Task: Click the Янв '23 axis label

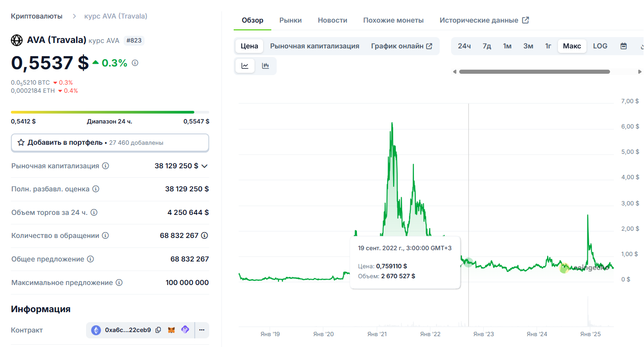Action: click(484, 334)
